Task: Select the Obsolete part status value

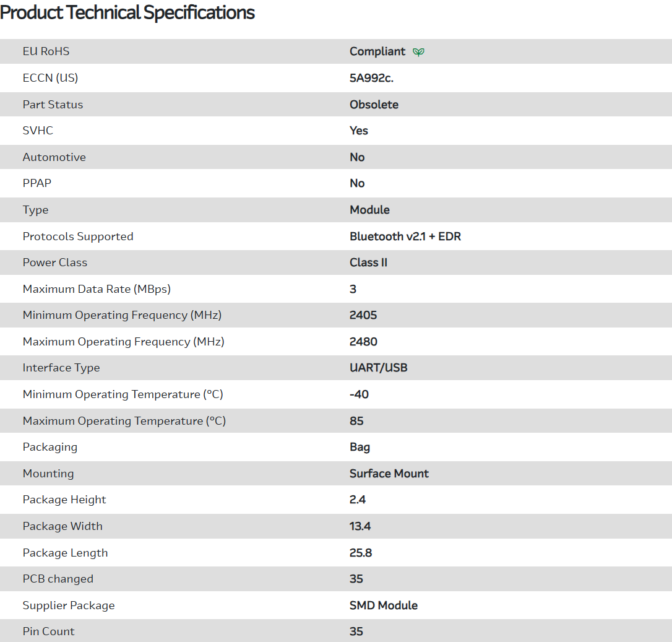Action: tap(374, 105)
